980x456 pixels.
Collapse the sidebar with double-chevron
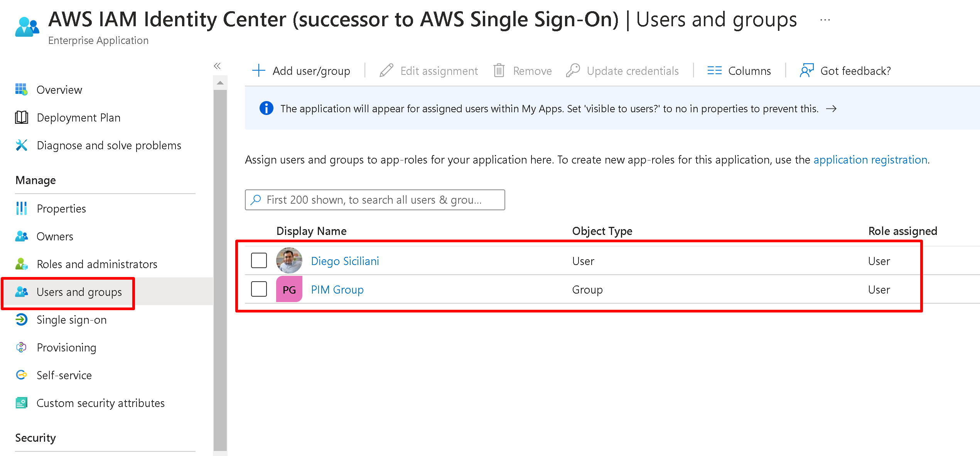click(x=218, y=66)
